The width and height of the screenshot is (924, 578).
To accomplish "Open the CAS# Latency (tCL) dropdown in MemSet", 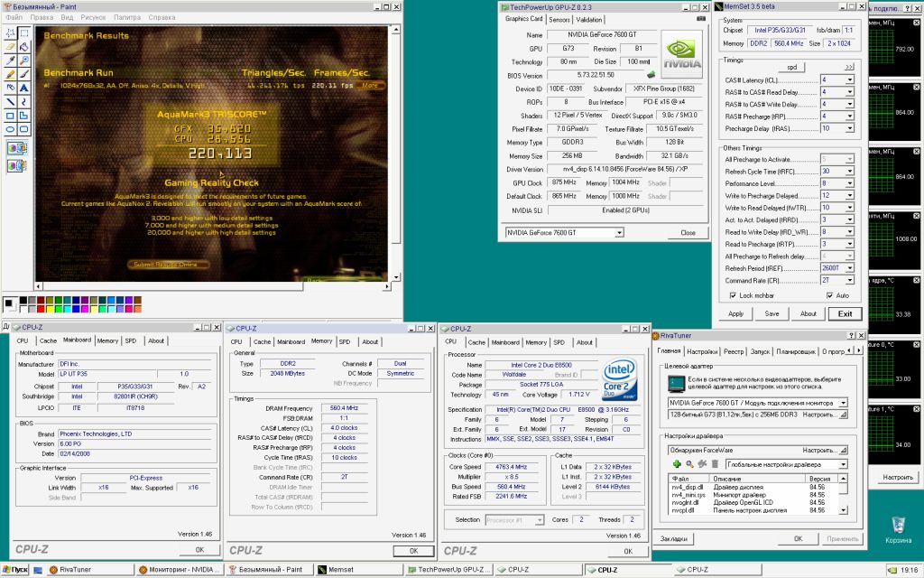I will pyautogui.click(x=850, y=79).
